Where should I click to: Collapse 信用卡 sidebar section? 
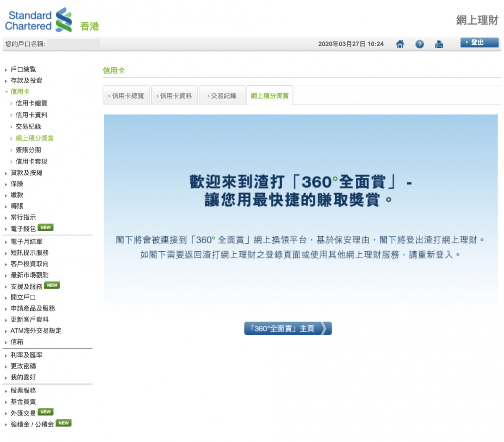pos(20,92)
